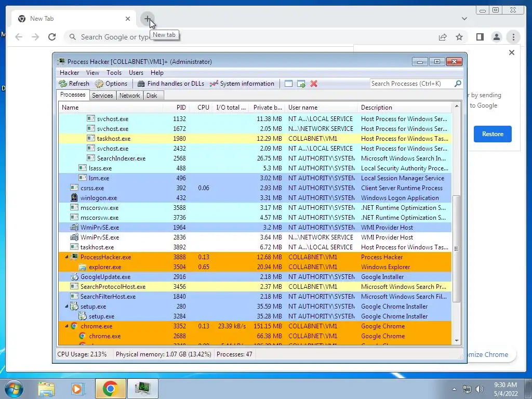Switch to the Network tab
This screenshot has width=532, height=399.
coord(129,96)
